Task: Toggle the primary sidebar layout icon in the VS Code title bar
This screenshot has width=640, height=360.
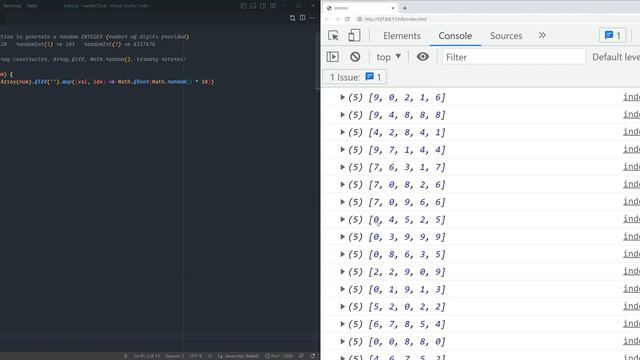Action: 243,6
